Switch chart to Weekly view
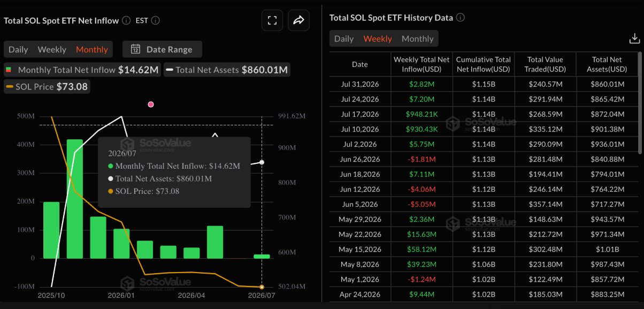 pos(52,49)
